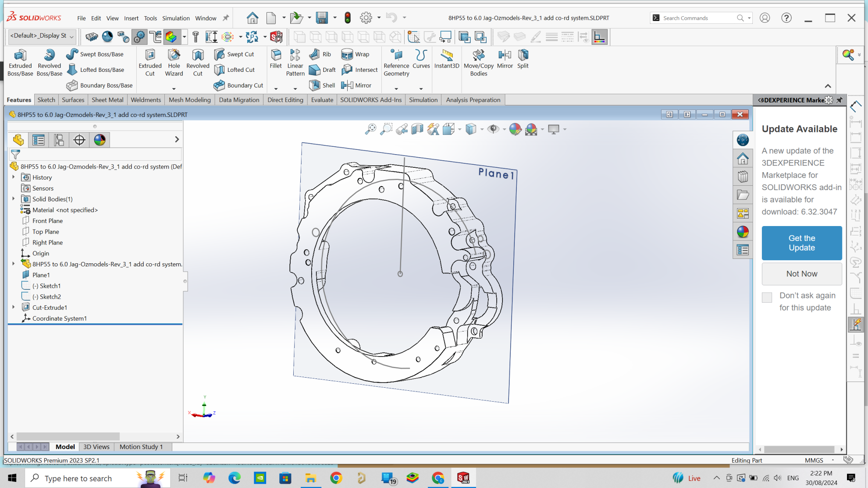Select the Revolved Boss/Base tool

pos(49,63)
